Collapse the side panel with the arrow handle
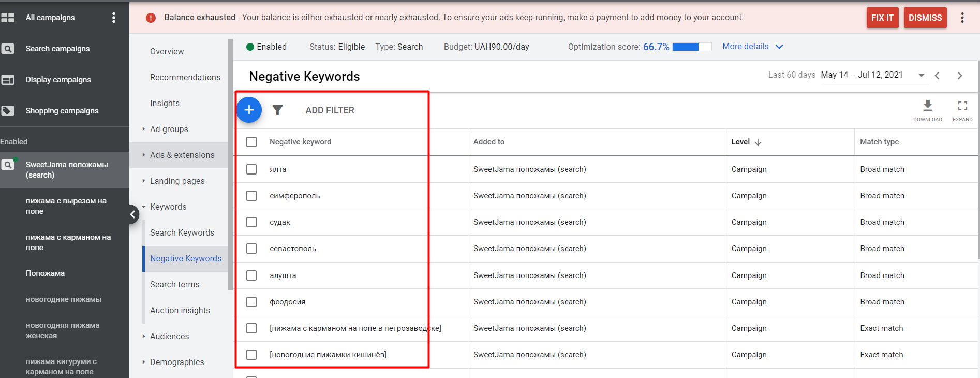This screenshot has height=378, width=980. tap(133, 214)
